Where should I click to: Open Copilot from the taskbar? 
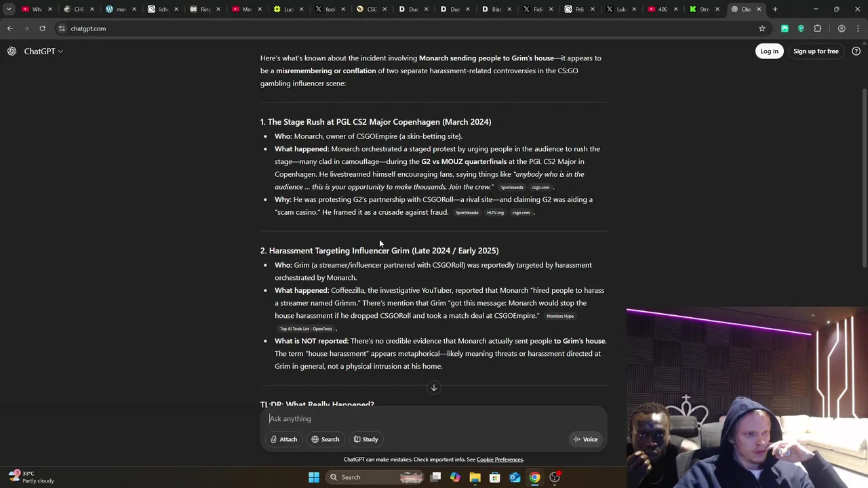[455, 477]
